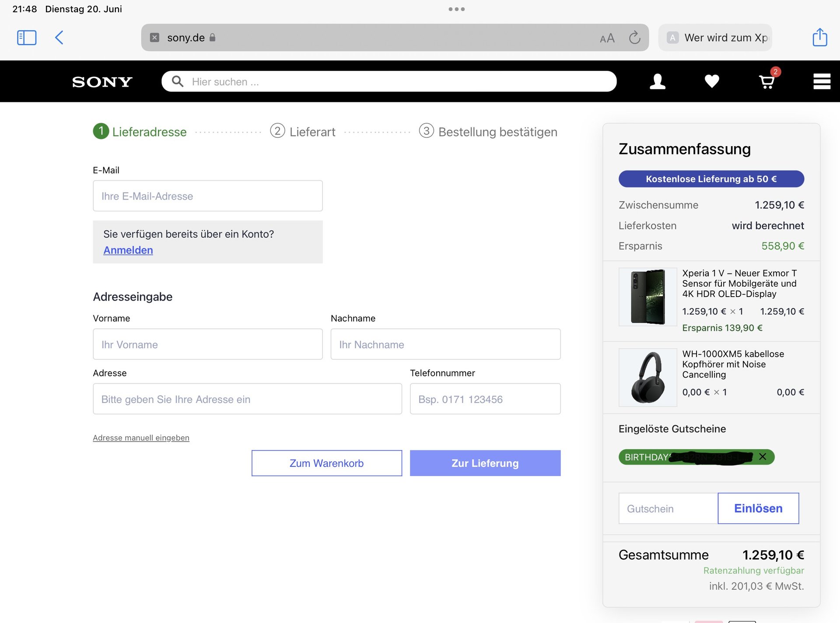Go back to the previous page

(x=59, y=38)
